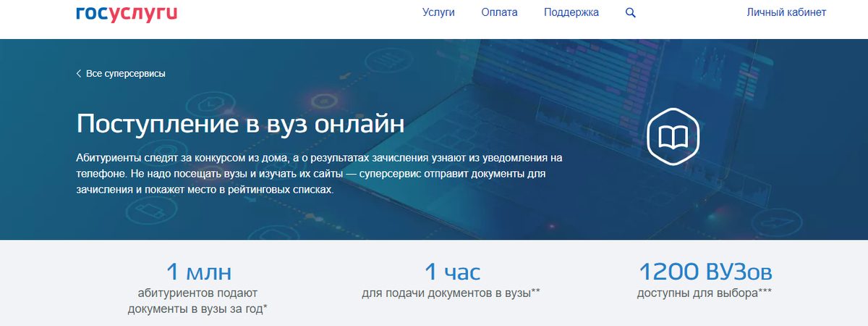The height and width of the screenshot is (326, 868).
Task: Click the 1 час statistic
Action: (x=452, y=272)
